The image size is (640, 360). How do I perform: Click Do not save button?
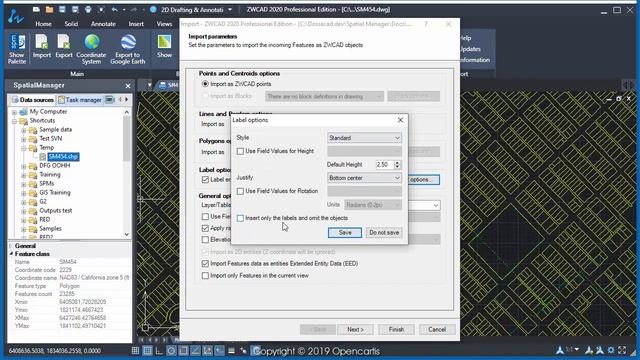click(384, 233)
